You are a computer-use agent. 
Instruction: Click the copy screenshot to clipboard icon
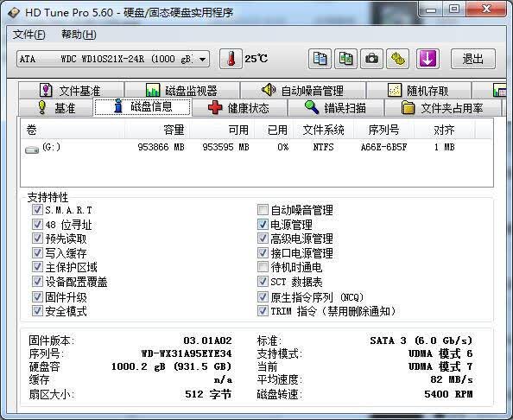pos(345,59)
